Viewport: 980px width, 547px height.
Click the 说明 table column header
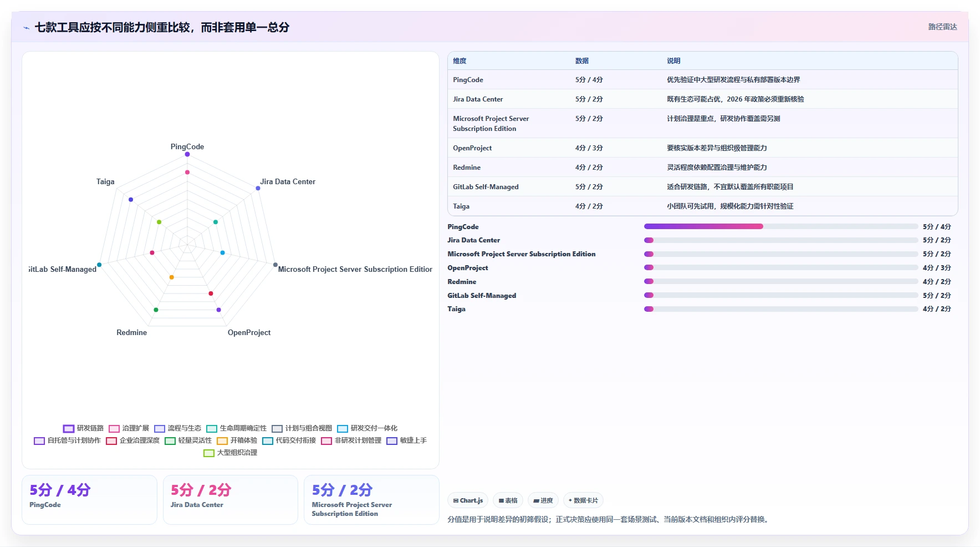[x=673, y=61]
